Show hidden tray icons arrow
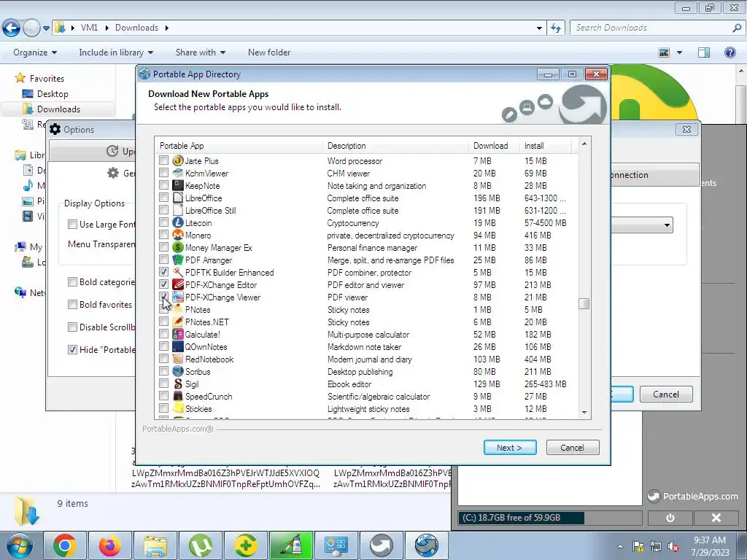This screenshot has width=747, height=560. tap(620, 547)
